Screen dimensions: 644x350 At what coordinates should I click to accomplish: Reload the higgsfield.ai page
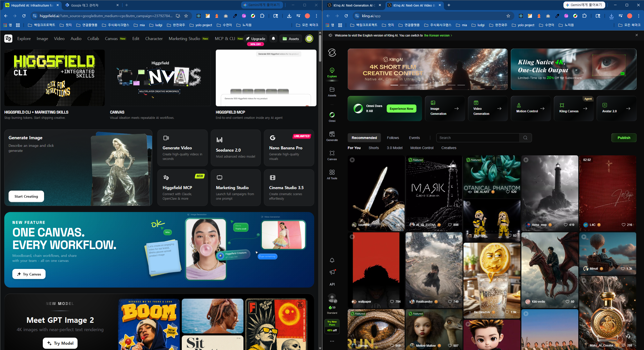(x=24, y=16)
